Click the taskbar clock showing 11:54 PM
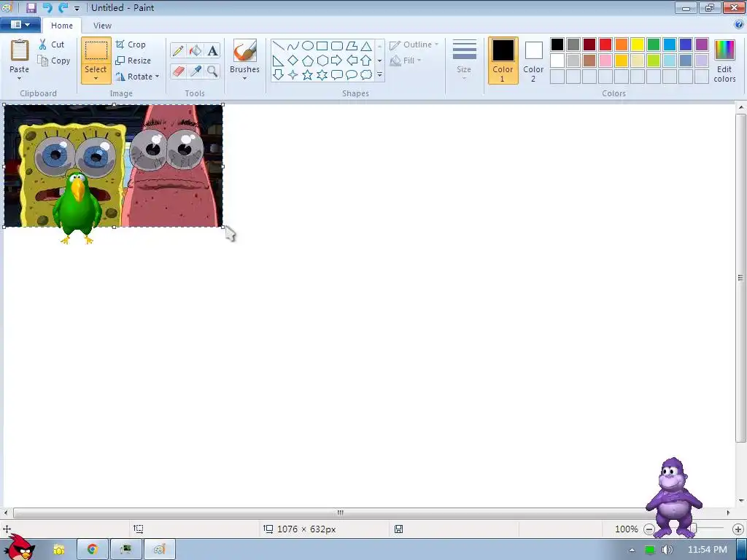The height and width of the screenshot is (560, 747). 708,550
